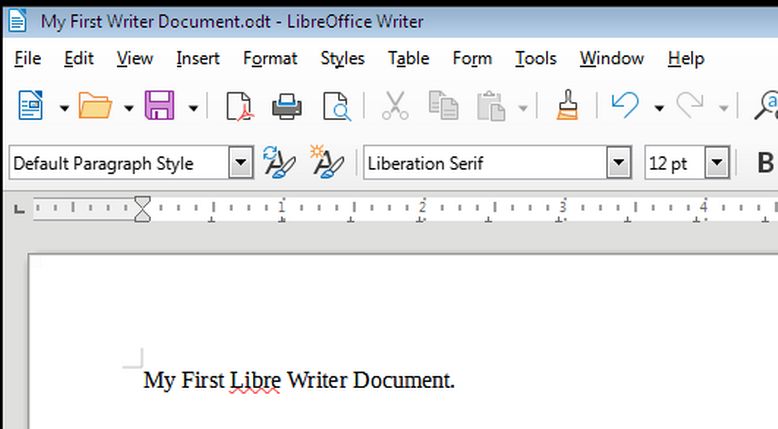The width and height of the screenshot is (778, 429).
Task: Click the Redo arrow icon
Action: (x=690, y=105)
